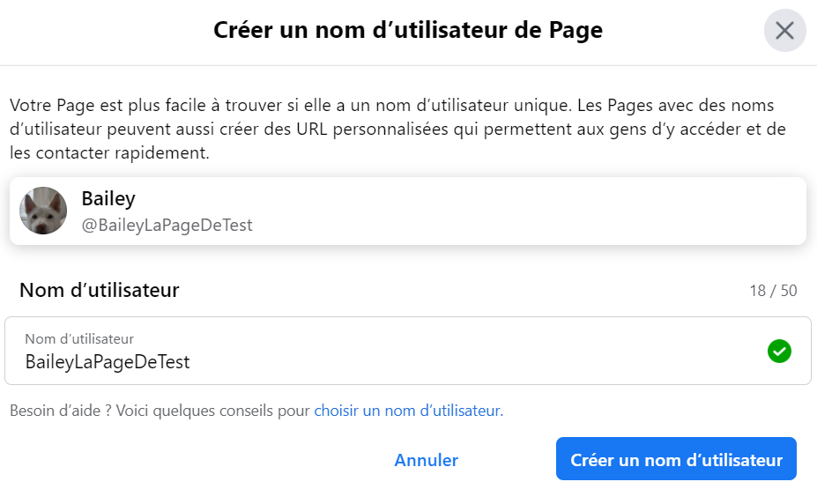
Task: Click the "les contacter rapidement" description line
Action: [109, 153]
